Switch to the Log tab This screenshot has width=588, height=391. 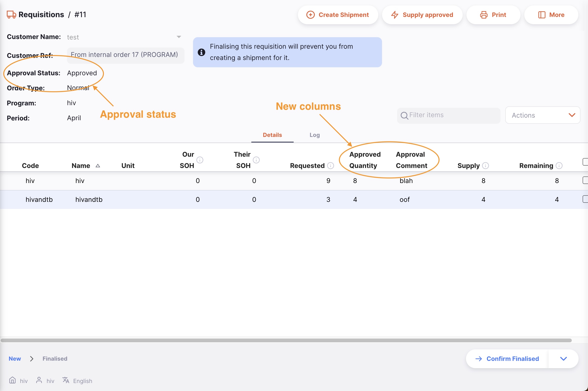(x=314, y=135)
